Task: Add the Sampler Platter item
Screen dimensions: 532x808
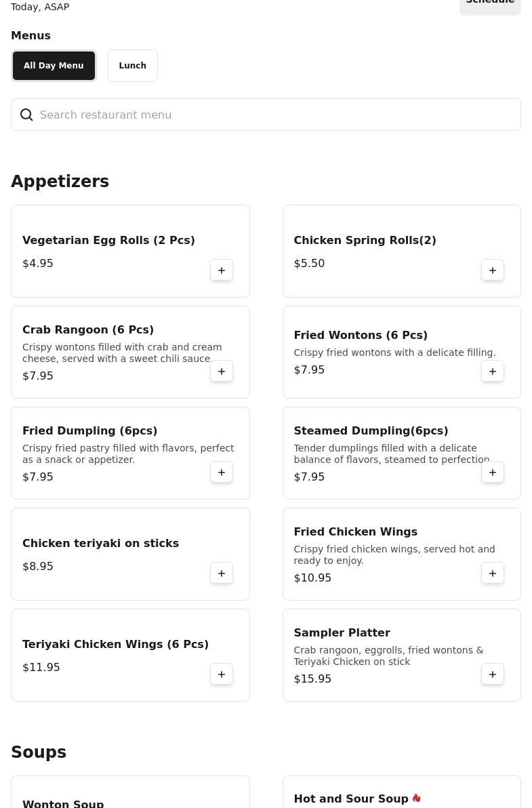Action: [x=493, y=674]
